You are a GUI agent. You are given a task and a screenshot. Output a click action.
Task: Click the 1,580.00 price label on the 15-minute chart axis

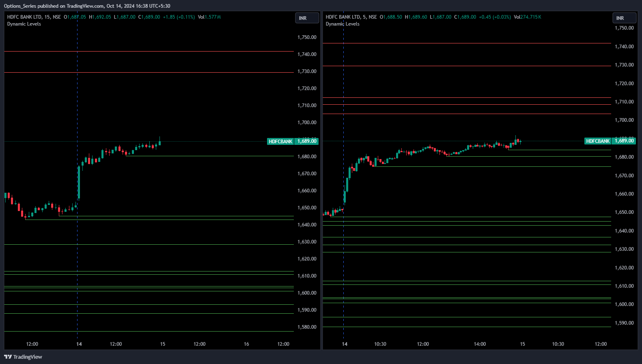(x=307, y=327)
